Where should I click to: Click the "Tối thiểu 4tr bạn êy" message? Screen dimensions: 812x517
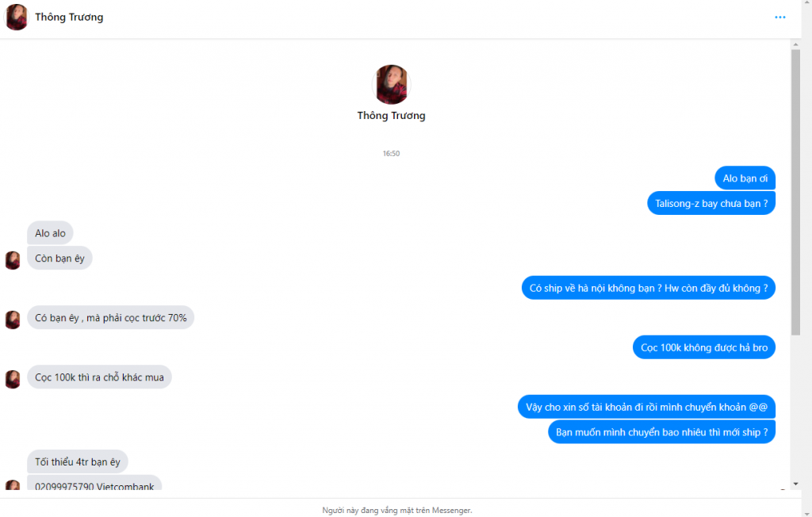coord(78,461)
